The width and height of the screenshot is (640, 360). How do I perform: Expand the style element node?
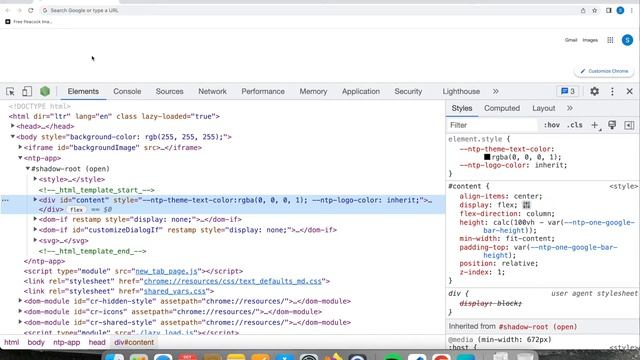[x=35, y=179]
